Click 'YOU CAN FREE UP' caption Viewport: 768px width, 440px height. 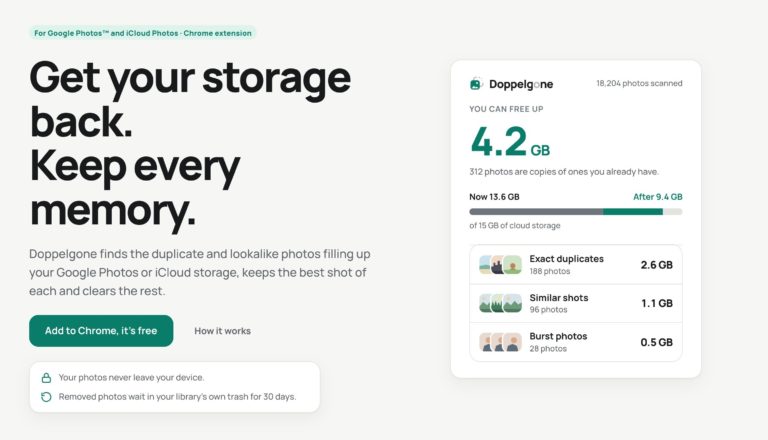pyautogui.click(x=506, y=109)
